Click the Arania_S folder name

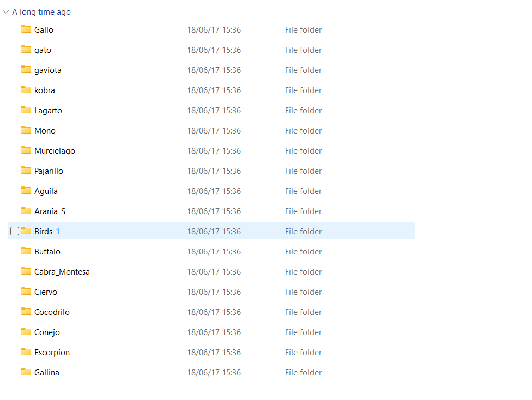coord(50,211)
